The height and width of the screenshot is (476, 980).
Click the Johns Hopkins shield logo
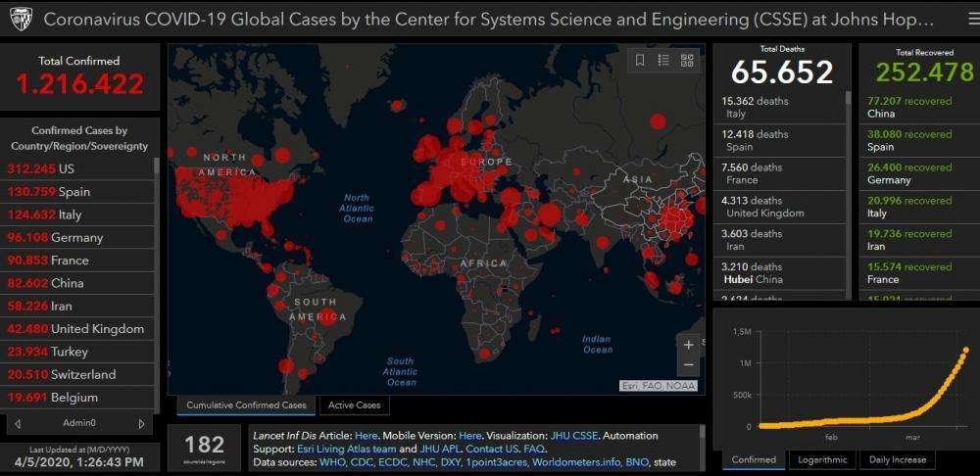(21, 20)
